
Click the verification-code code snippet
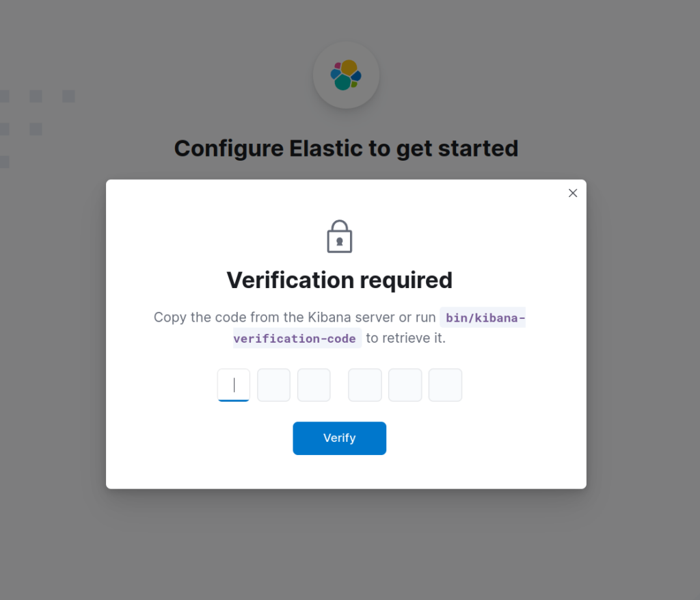click(295, 338)
